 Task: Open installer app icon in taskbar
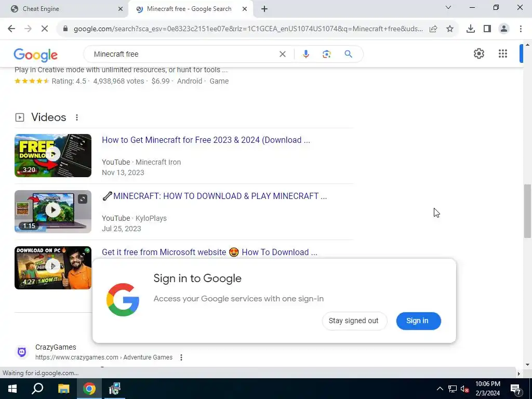(115, 389)
